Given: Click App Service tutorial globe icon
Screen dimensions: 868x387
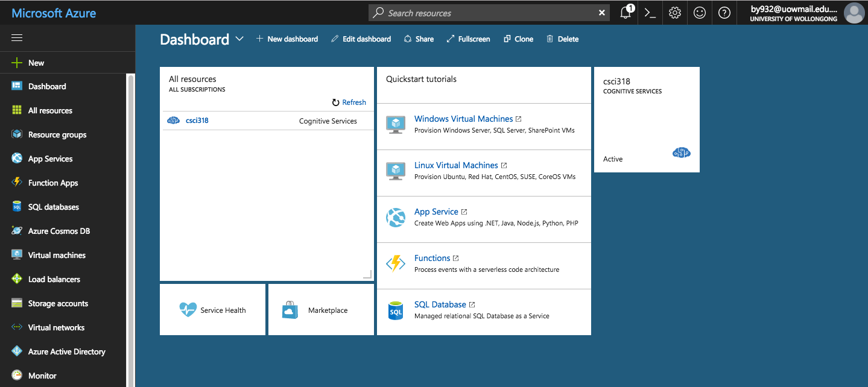Looking at the screenshot, I should tap(396, 218).
